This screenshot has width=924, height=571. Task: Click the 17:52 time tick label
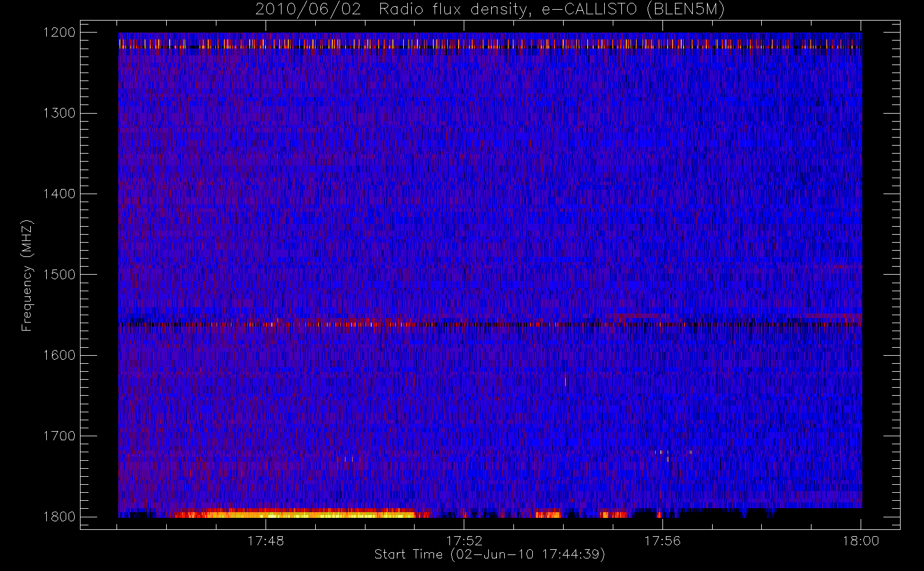pos(464,541)
